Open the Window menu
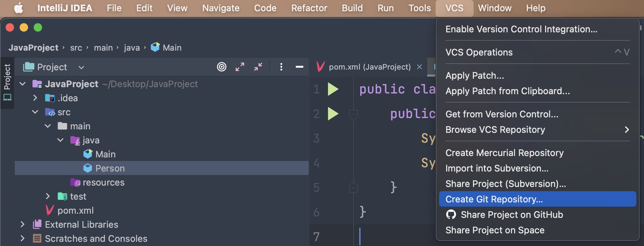Image resolution: width=644 pixels, height=246 pixels. point(495,8)
